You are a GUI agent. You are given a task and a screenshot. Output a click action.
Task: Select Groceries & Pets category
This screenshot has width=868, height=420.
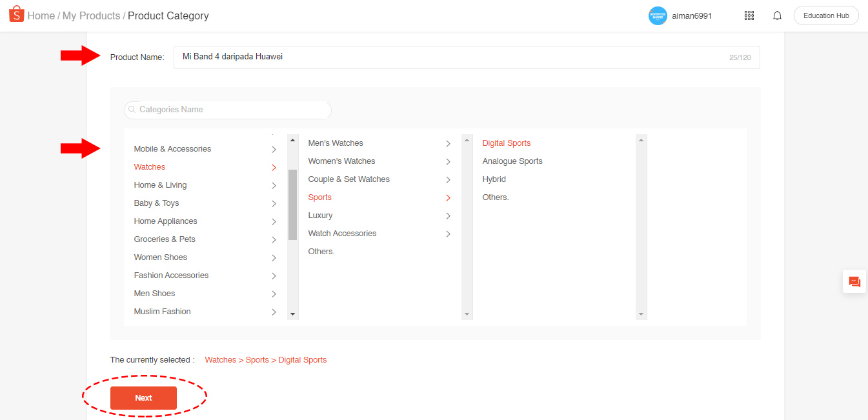[x=165, y=239]
